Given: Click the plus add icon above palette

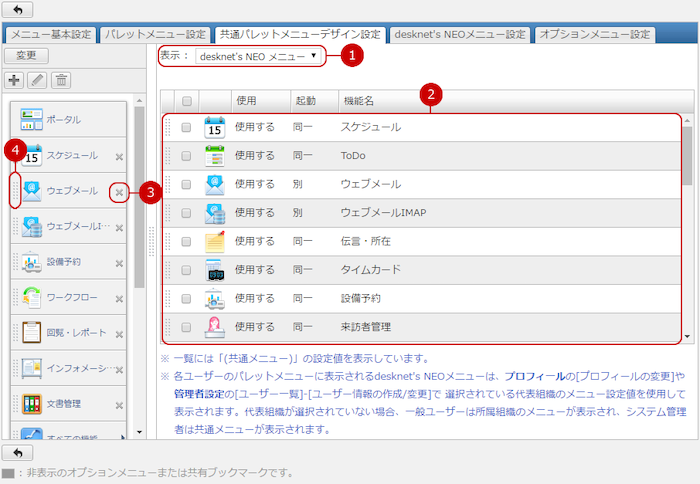Looking at the screenshot, I should coord(15,80).
